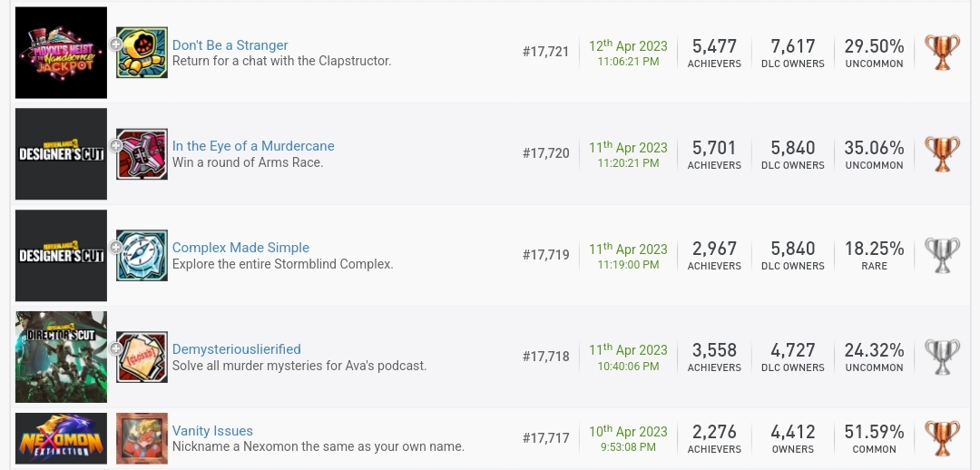Click plus badge on Don't Be a Stranger
980x470 pixels.
(116, 44)
